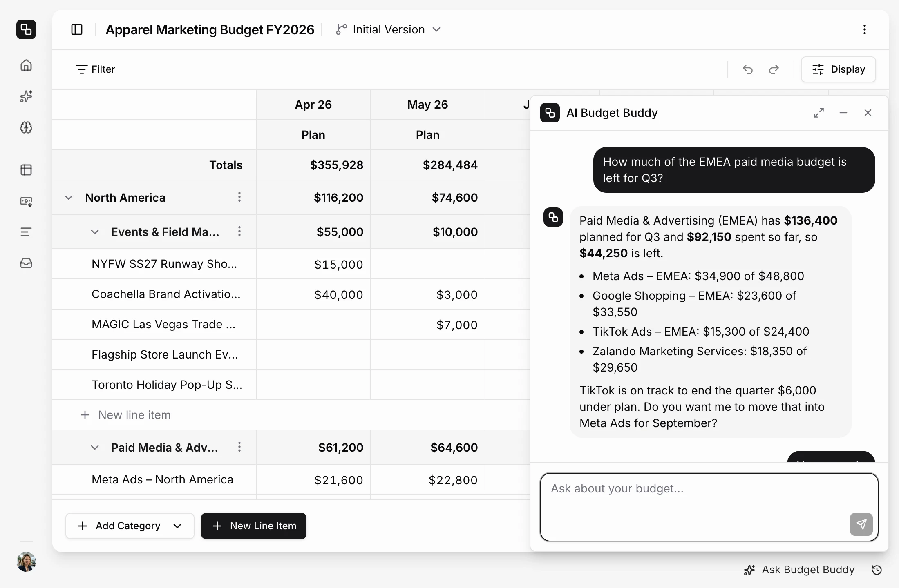The height and width of the screenshot is (588, 899).
Task: Collapse Paid Media & Advertising category
Action: 95,448
